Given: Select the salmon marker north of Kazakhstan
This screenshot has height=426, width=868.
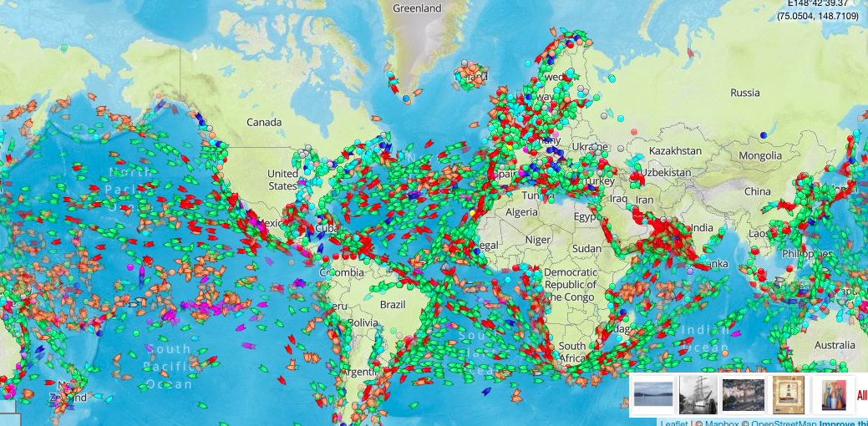Looking at the screenshot, I should point(634,132).
